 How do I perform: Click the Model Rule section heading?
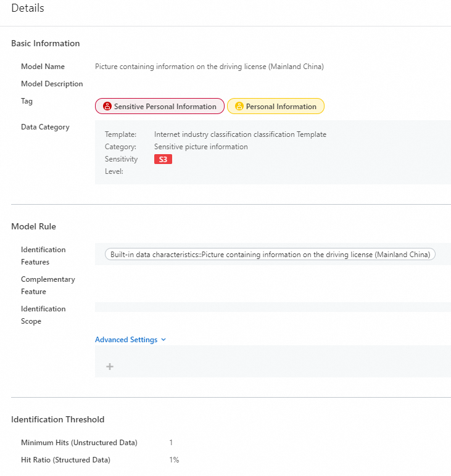[x=33, y=226]
